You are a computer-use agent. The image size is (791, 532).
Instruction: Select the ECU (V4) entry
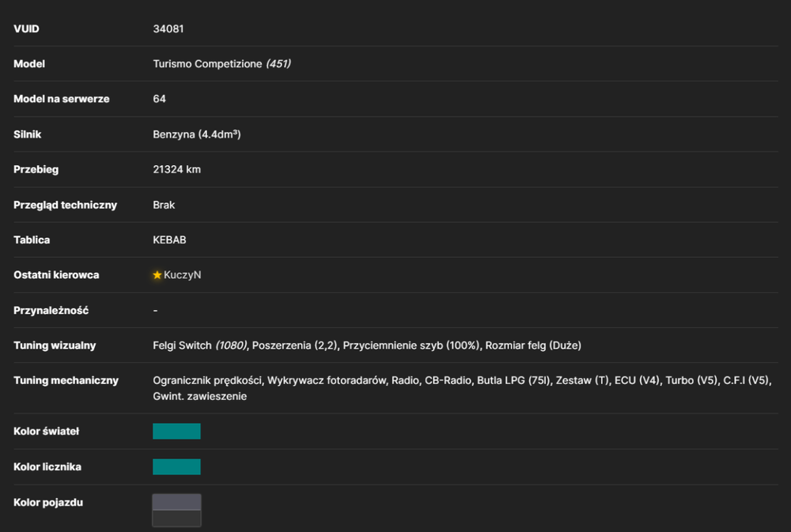pos(637,381)
